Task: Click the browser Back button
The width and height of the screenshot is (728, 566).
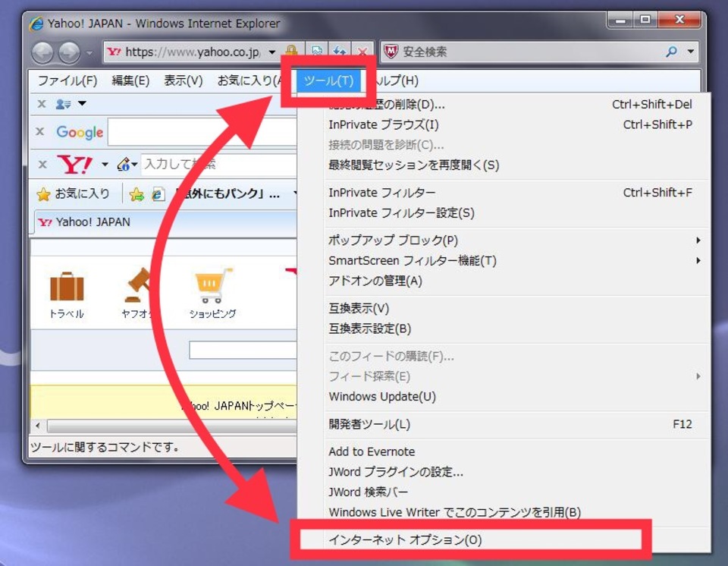Action: [42, 52]
